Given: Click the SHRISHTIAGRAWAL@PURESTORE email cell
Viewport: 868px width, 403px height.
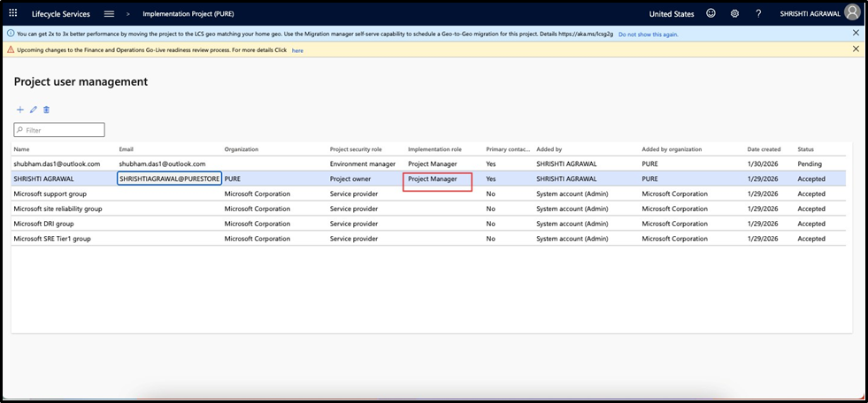Looking at the screenshot, I should click(169, 179).
